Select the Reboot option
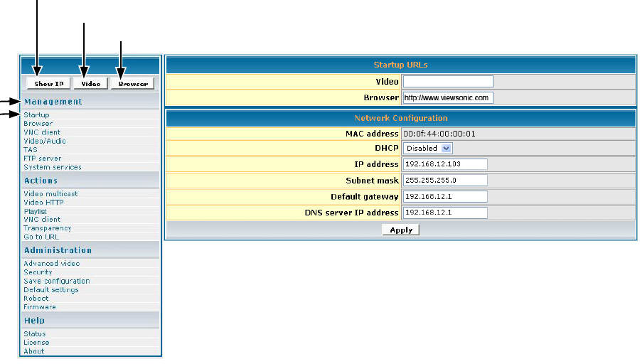Screen dimensions: 640x364 pyautogui.click(x=36, y=299)
